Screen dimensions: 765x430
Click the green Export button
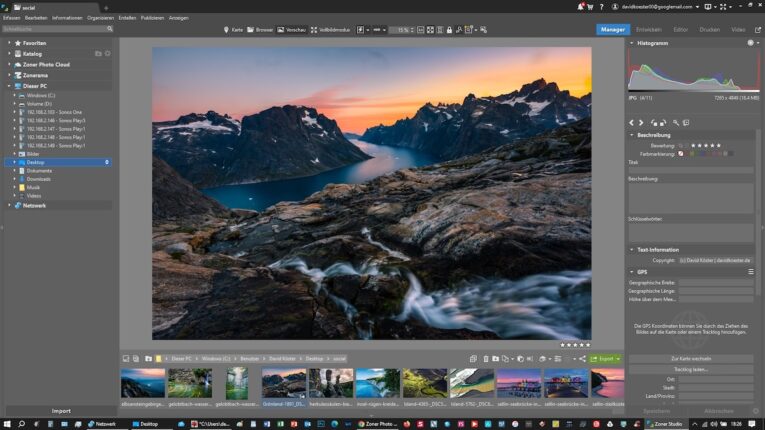[x=603, y=358]
